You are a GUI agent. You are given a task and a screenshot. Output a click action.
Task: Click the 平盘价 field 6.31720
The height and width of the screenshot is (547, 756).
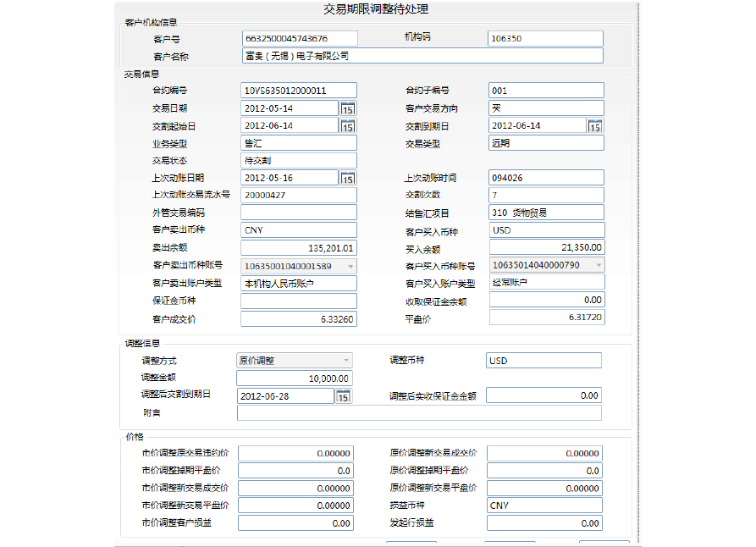(x=547, y=317)
